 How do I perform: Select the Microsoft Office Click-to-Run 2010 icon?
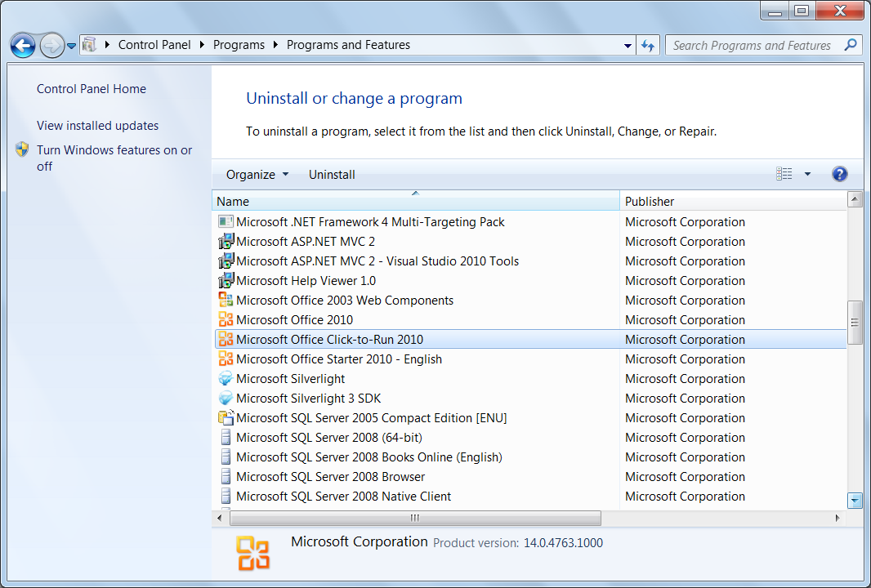coord(226,339)
